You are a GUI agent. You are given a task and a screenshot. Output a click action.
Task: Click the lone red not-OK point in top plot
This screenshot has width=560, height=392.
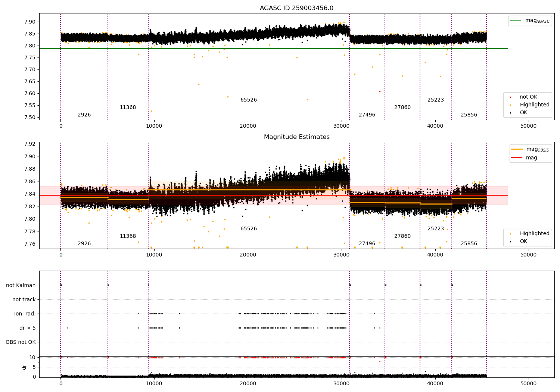[x=380, y=91]
